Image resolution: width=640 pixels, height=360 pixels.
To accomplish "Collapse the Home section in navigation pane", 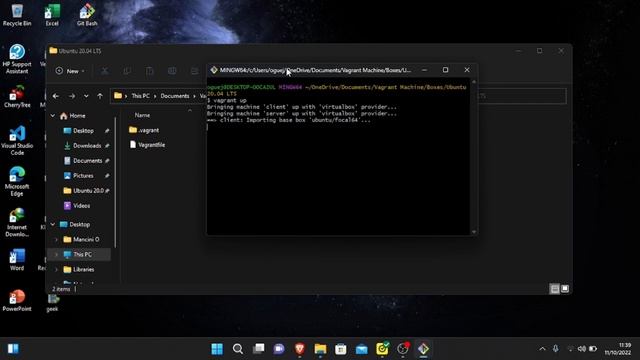I will [x=53, y=116].
